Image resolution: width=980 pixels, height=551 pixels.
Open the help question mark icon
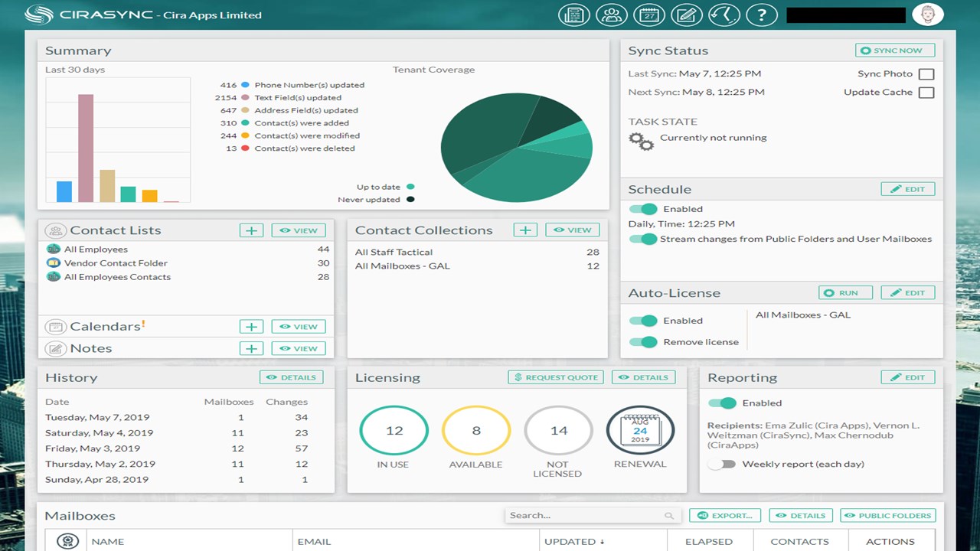(x=761, y=15)
